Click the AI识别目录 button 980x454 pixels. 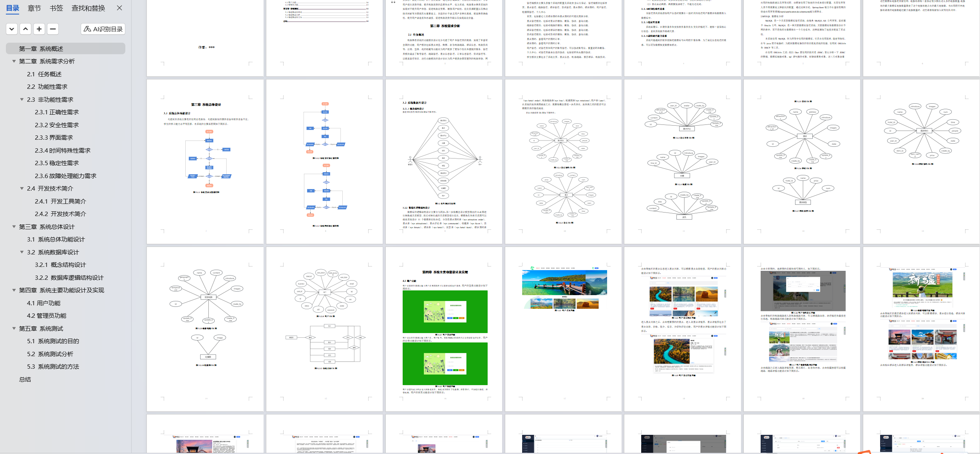103,29
